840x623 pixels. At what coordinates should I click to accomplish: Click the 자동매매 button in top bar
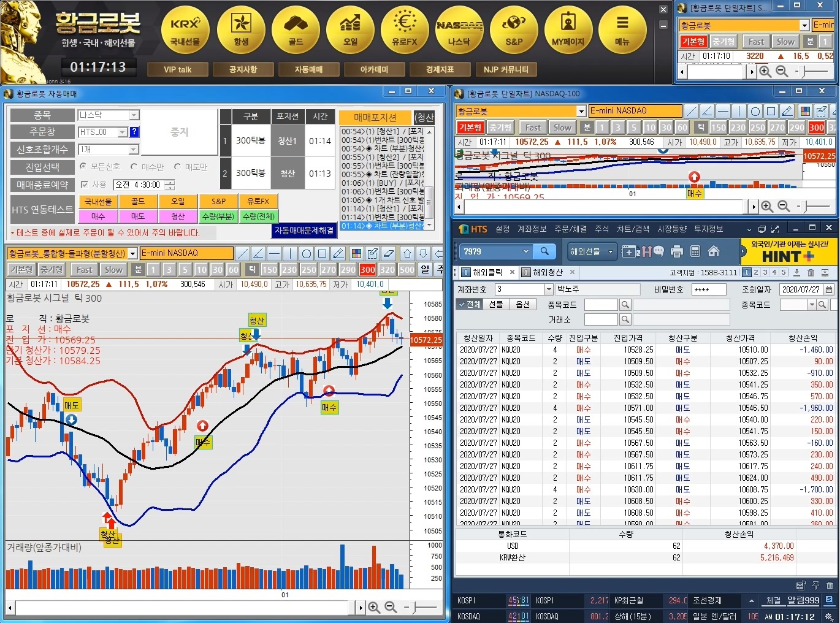point(309,69)
